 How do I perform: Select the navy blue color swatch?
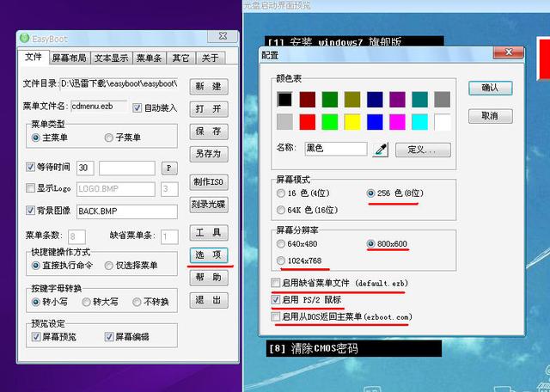pyautogui.click(x=375, y=100)
